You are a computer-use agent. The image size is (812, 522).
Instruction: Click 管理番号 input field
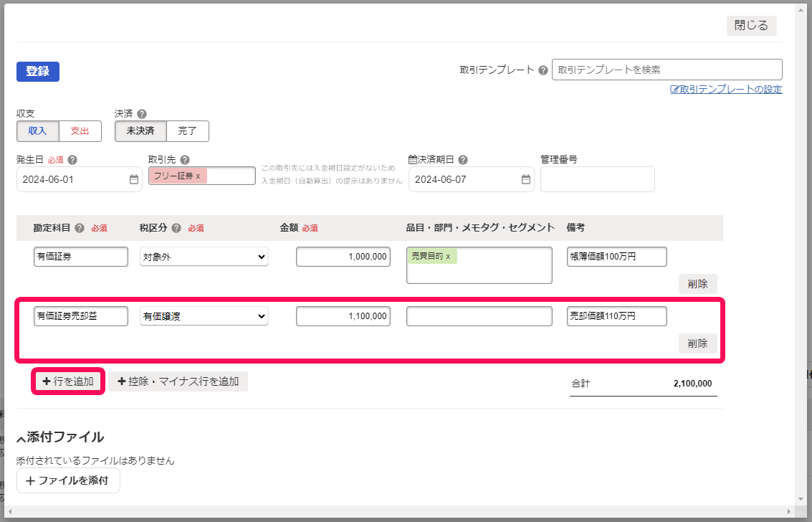point(598,180)
